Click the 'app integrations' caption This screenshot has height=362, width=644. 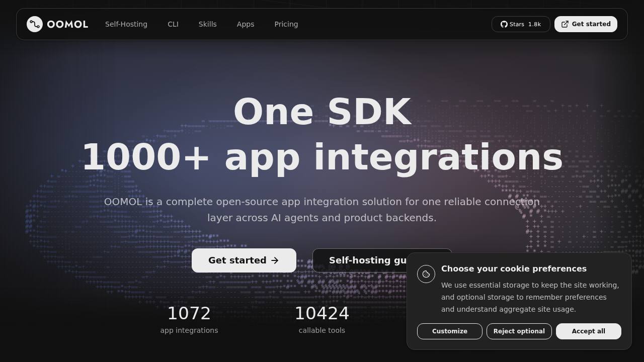pos(189,330)
